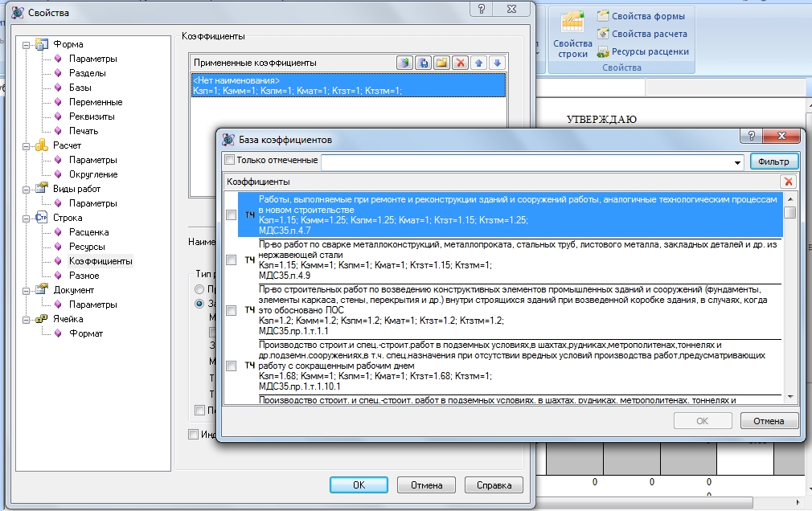
Task: Open the filter combo box dropdown arrow
Action: click(x=738, y=161)
